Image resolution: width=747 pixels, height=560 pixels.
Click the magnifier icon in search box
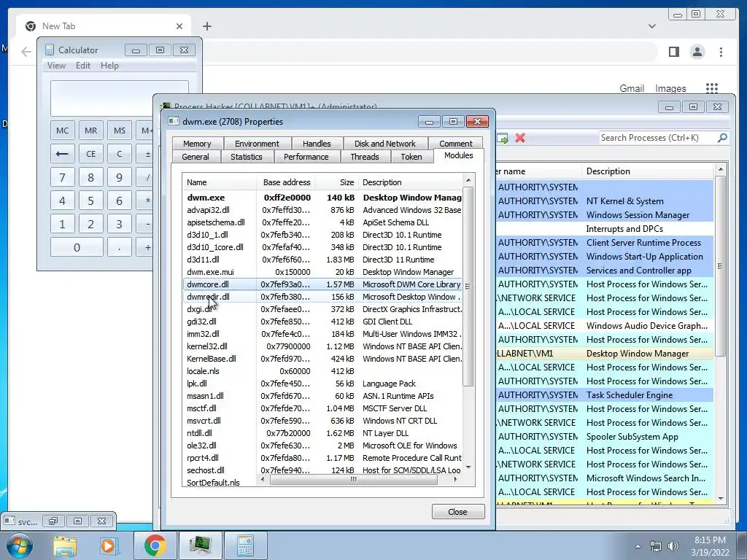pyautogui.click(x=722, y=138)
